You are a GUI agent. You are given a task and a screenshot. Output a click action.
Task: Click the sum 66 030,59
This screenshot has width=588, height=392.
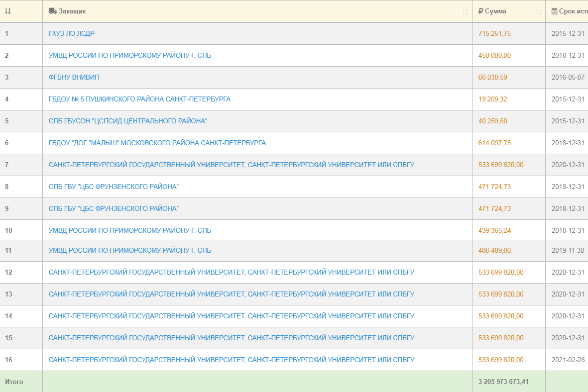pos(492,77)
